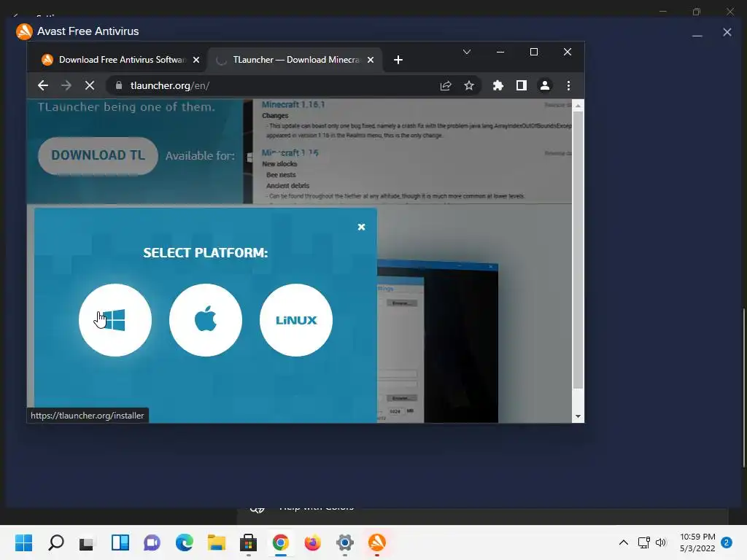Close the TLauncher tab
Image resolution: width=747 pixels, height=560 pixels.
371,60
